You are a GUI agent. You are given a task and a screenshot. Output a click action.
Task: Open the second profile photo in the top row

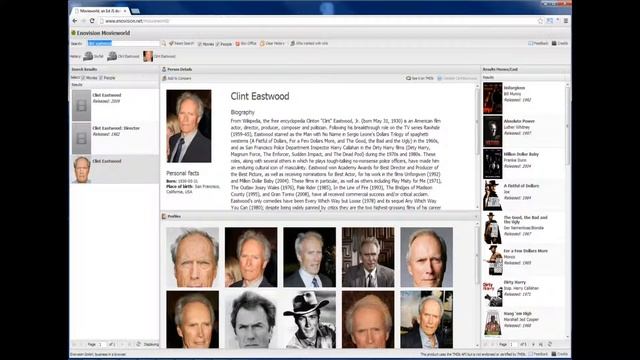point(251,257)
